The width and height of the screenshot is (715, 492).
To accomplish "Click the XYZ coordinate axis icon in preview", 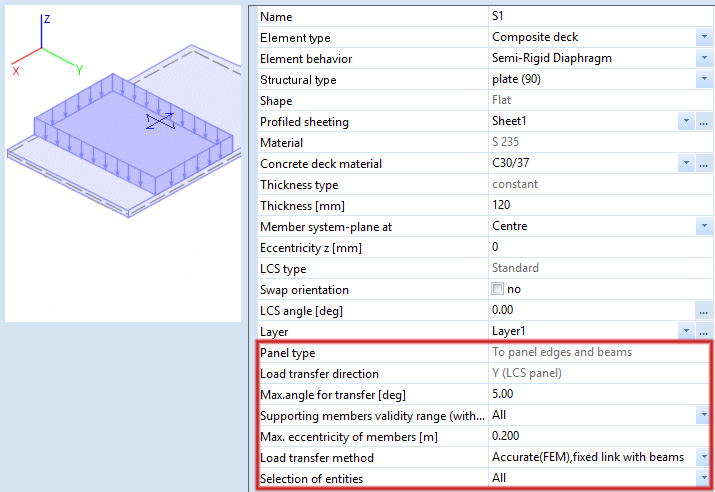I will [x=47, y=45].
